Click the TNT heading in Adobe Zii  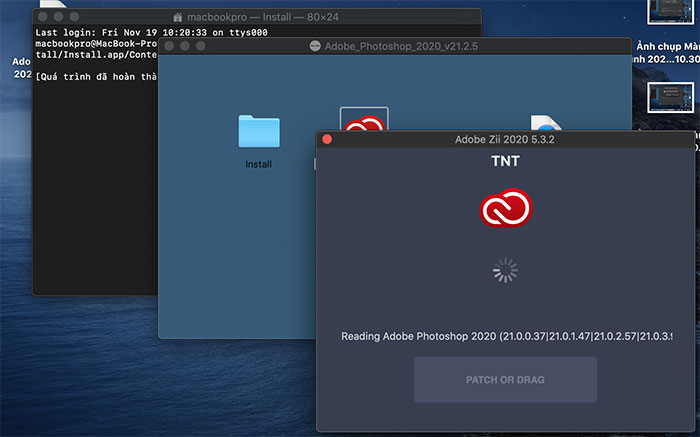coord(507,160)
